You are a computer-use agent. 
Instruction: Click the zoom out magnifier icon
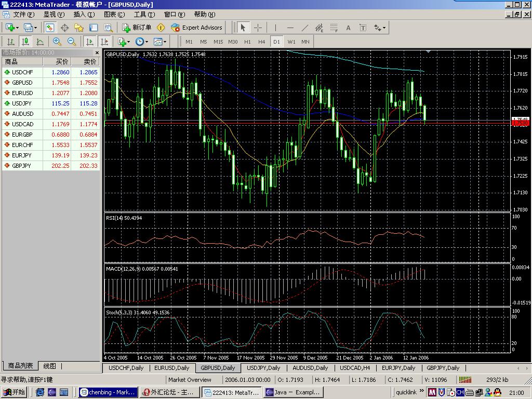coord(71,42)
